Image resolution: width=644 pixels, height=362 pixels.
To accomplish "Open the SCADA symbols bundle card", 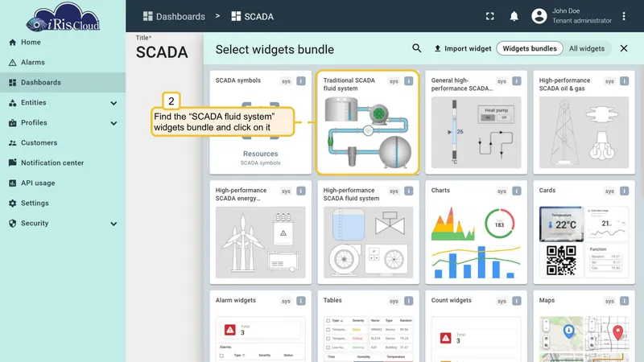I will 260,122.
